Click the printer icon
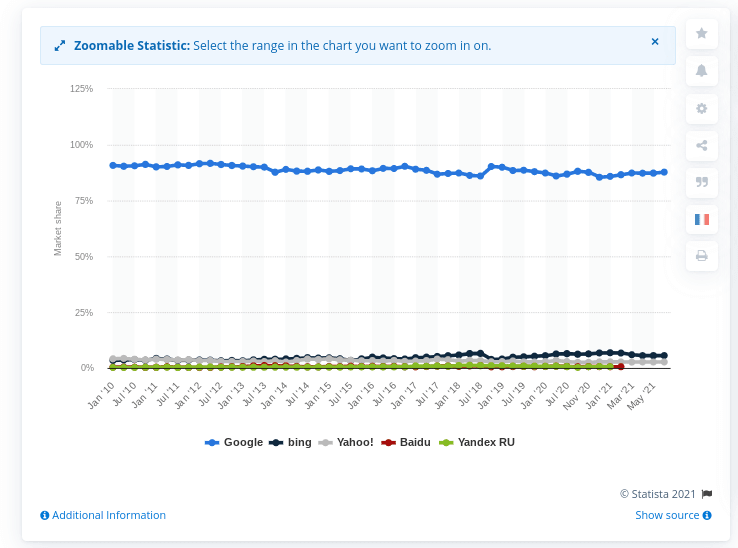 (701, 256)
